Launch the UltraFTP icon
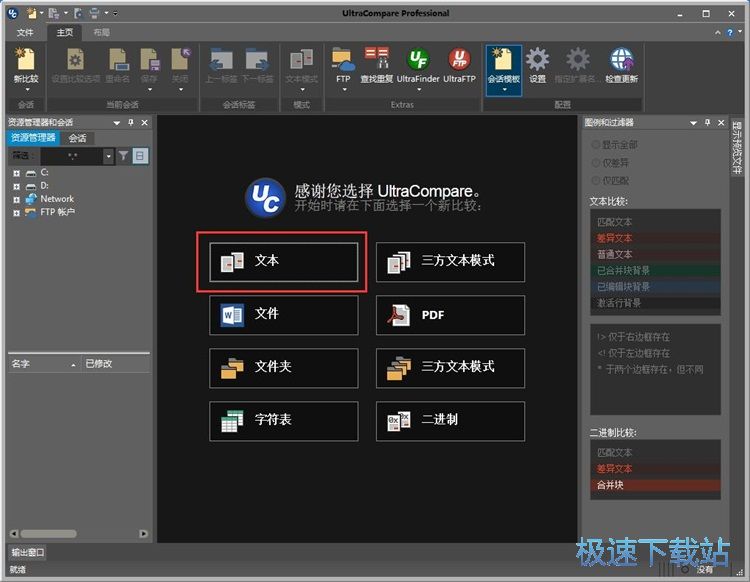Viewport: 750px width, 582px height. [x=459, y=60]
